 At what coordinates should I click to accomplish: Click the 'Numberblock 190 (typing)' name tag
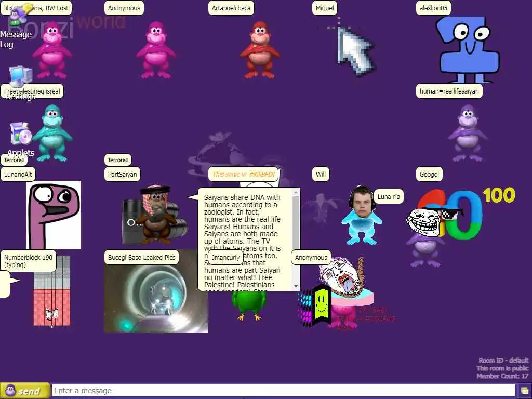point(28,261)
